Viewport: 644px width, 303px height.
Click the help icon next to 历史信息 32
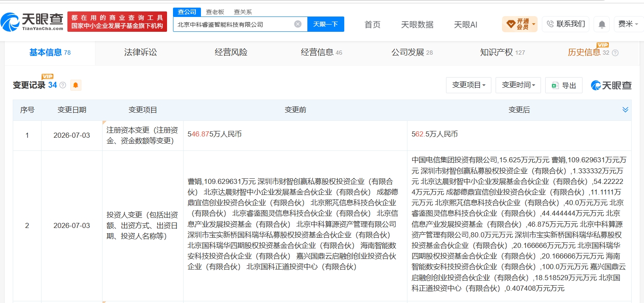(x=615, y=53)
